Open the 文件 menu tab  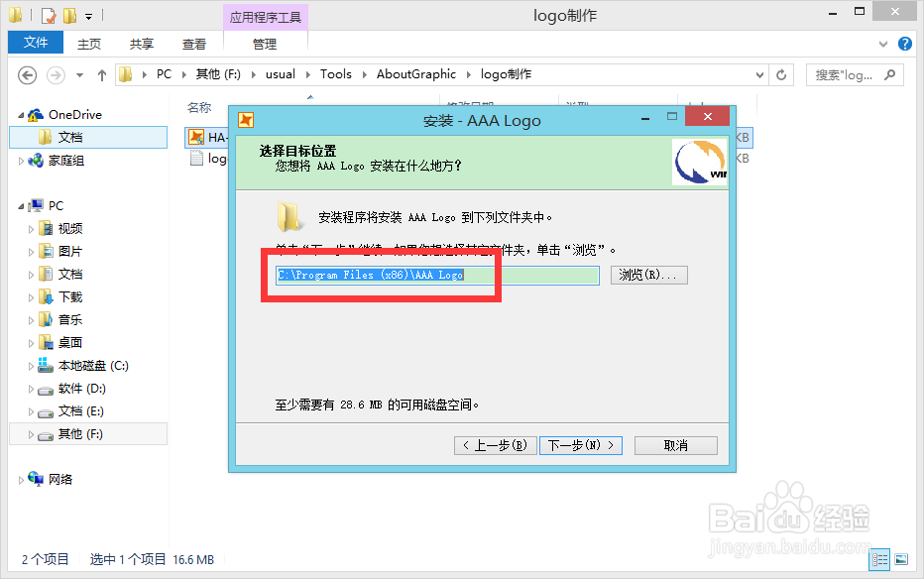point(36,43)
